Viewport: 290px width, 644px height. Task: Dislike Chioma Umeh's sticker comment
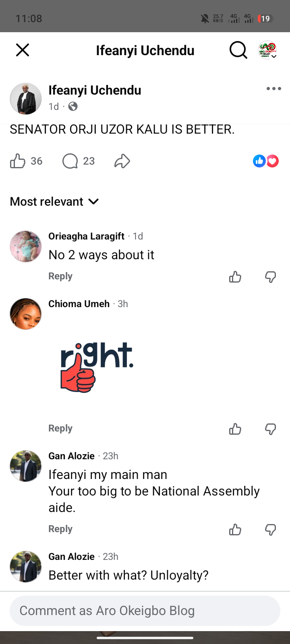271,429
